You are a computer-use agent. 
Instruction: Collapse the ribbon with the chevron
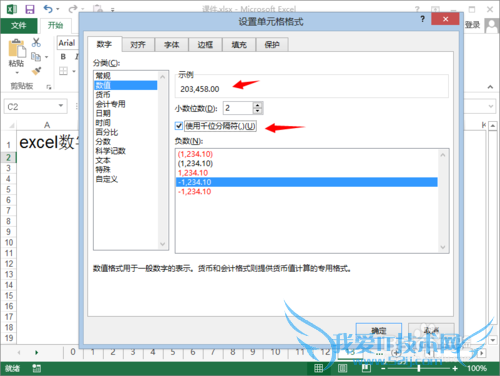490,87
